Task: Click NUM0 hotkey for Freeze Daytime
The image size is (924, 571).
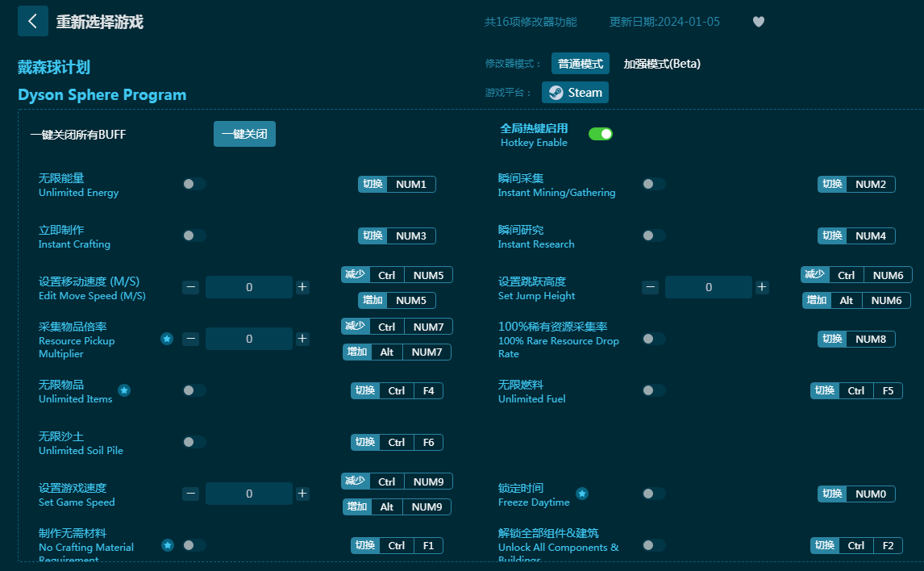Action: [x=856, y=494]
